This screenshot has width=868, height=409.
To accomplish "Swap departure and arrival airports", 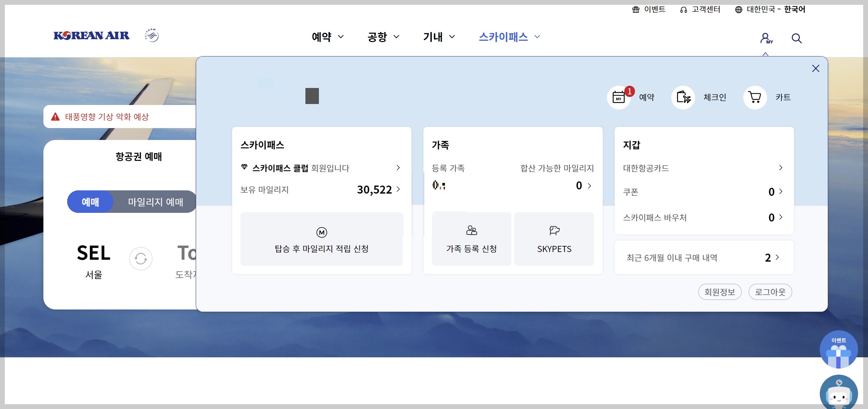I will coord(140,259).
